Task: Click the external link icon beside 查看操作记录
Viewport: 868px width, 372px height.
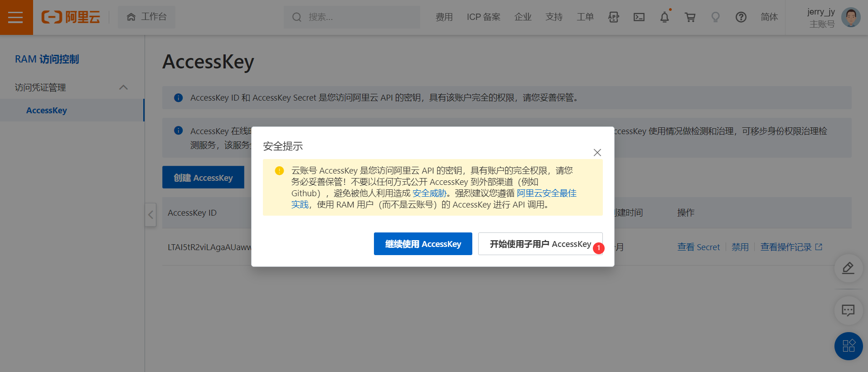Action: click(819, 247)
